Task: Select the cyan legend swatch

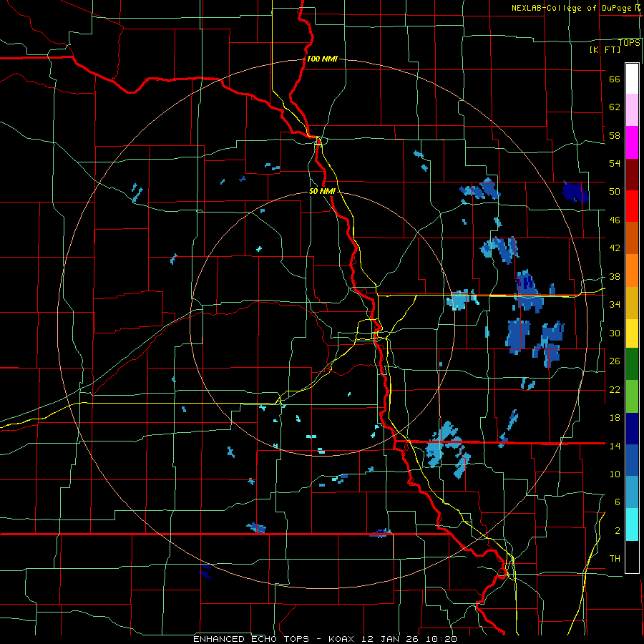Action: pyautogui.click(x=632, y=525)
